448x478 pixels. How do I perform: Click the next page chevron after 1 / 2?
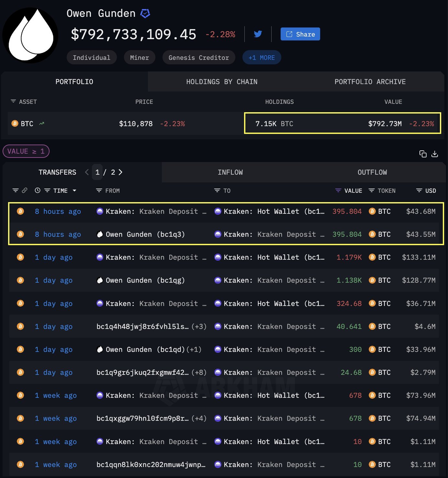pos(120,172)
